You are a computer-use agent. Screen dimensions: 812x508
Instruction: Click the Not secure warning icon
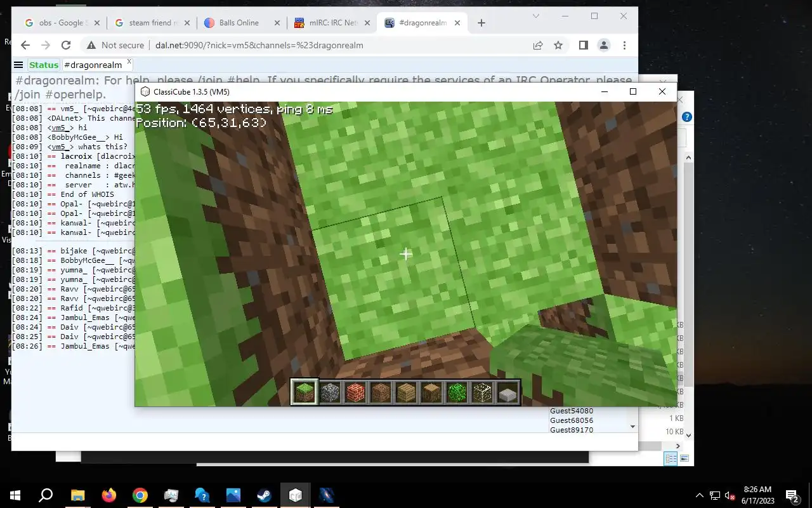pyautogui.click(x=91, y=45)
